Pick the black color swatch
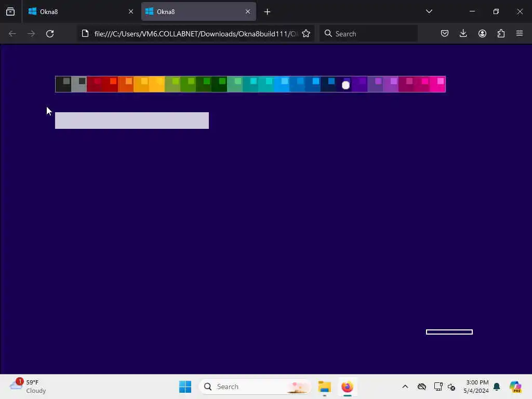 coord(63,84)
